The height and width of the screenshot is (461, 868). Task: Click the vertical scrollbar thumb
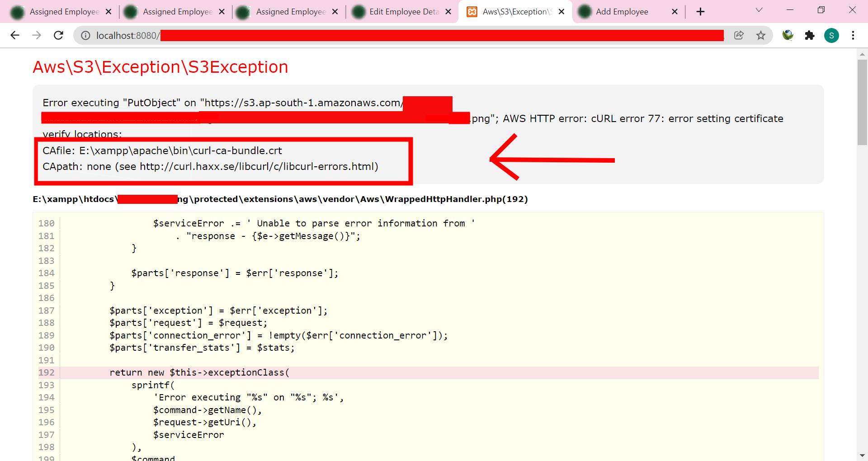tap(862, 102)
